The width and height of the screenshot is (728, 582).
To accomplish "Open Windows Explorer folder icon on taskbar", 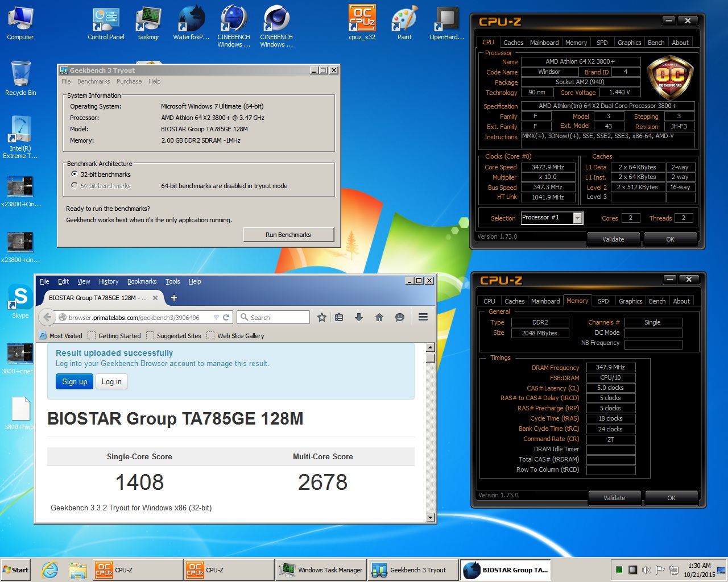I will pyautogui.click(x=77, y=569).
